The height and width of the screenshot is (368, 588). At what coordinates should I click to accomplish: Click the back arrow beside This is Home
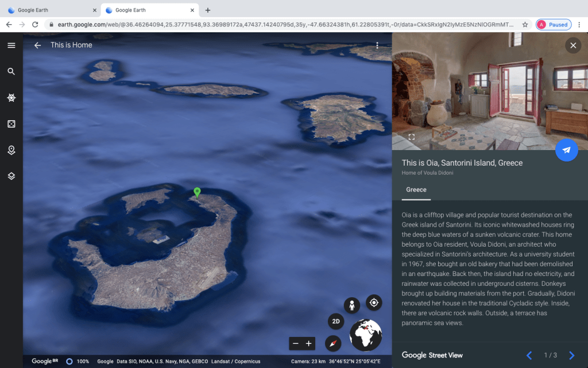[x=37, y=45]
